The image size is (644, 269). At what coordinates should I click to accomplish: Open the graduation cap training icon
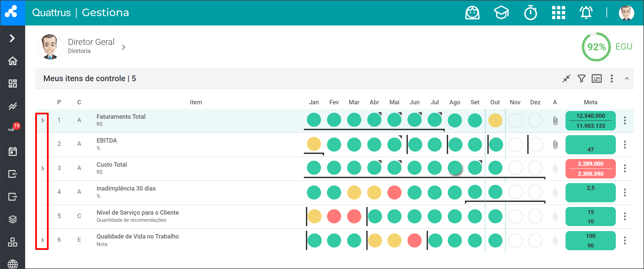point(501,13)
